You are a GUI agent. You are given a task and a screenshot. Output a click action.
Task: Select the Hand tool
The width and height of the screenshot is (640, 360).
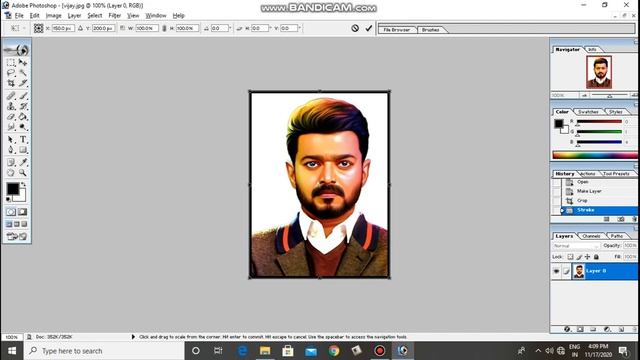point(11,173)
